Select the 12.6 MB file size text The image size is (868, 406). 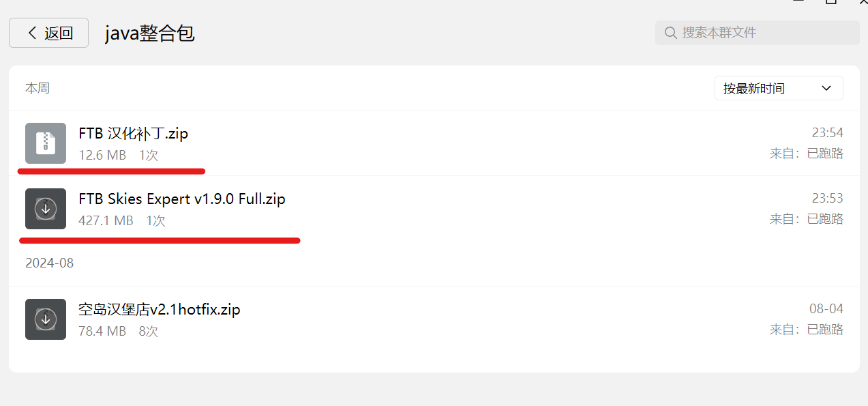point(102,156)
